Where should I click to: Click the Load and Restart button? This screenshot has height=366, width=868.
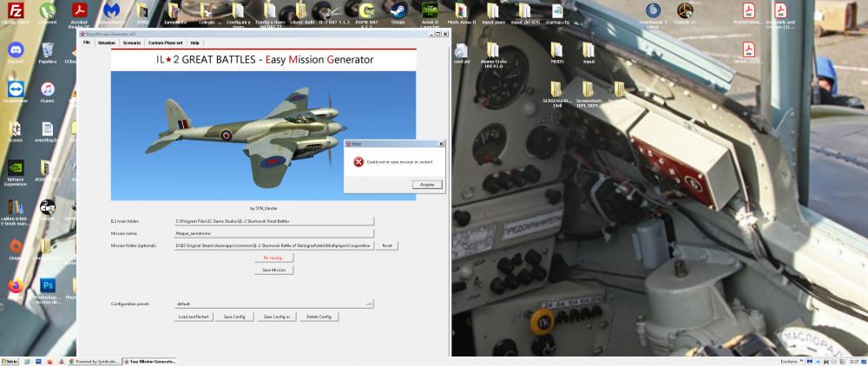click(194, 317)
